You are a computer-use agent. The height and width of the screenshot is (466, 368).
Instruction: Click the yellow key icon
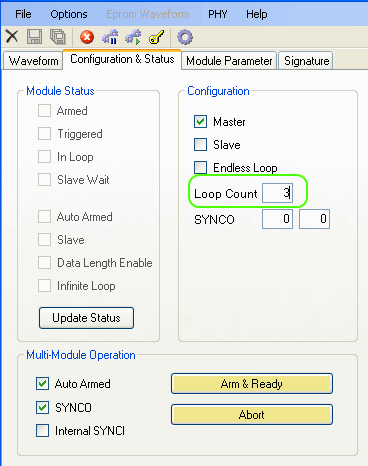click(x=157, y=37)
